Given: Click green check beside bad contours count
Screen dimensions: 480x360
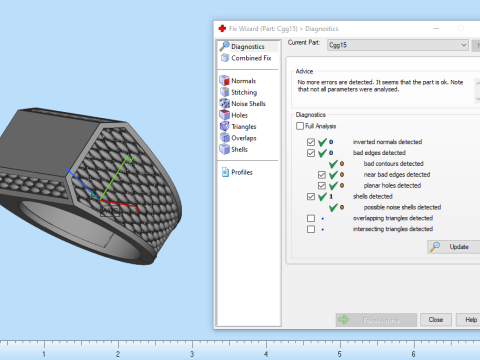Looking at the screenshot, I should pos(333,164).
